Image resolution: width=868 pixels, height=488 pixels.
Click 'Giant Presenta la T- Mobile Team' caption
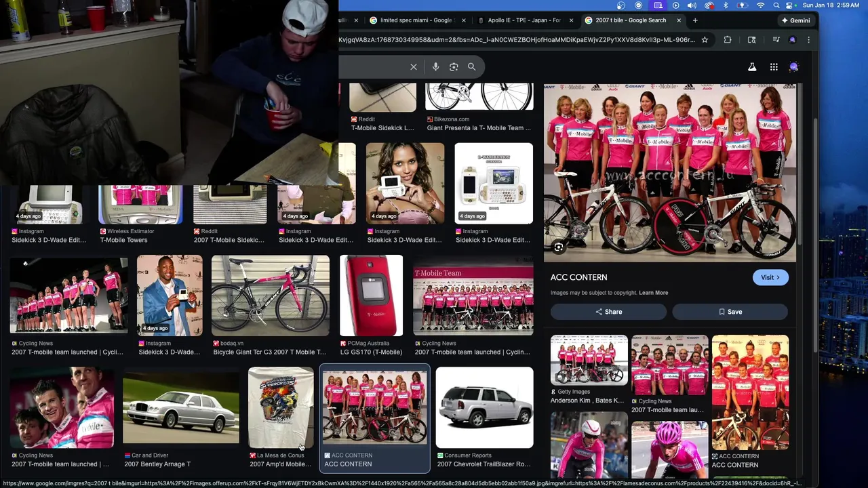479,128
